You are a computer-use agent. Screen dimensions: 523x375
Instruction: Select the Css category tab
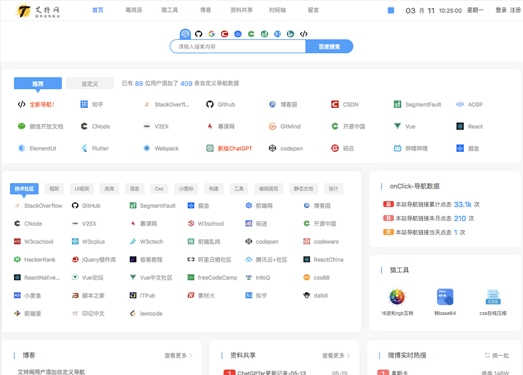pos(159,189)
